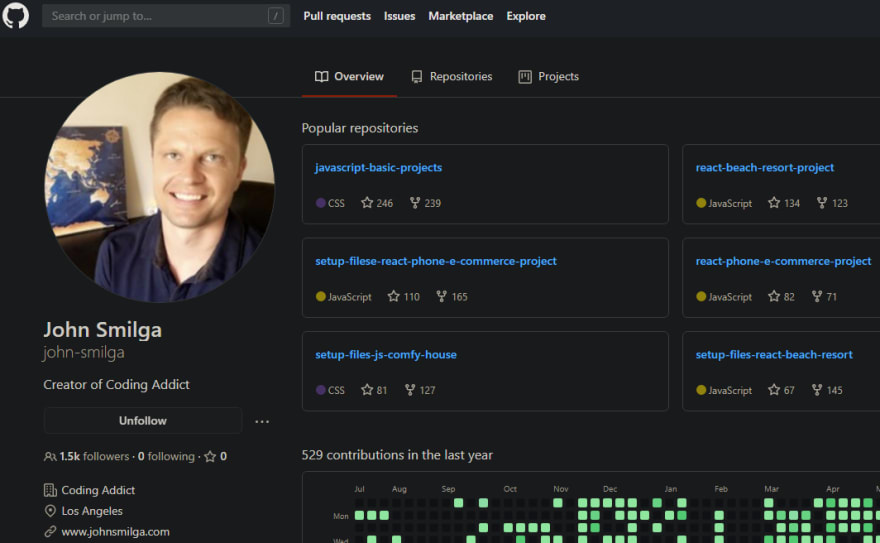Switch to the Overview tab
Screen dimensions: 880x543
pos(349,76)
